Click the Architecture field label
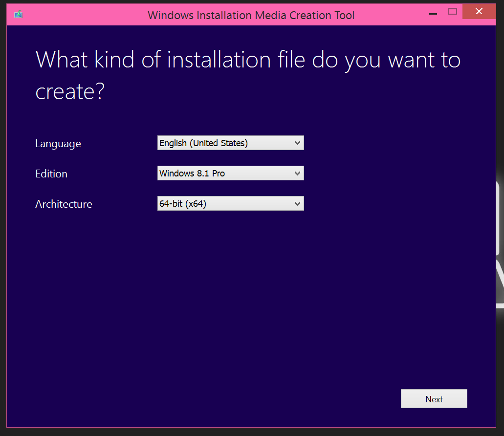Screen dimensions: 504x436 [64, 204]
